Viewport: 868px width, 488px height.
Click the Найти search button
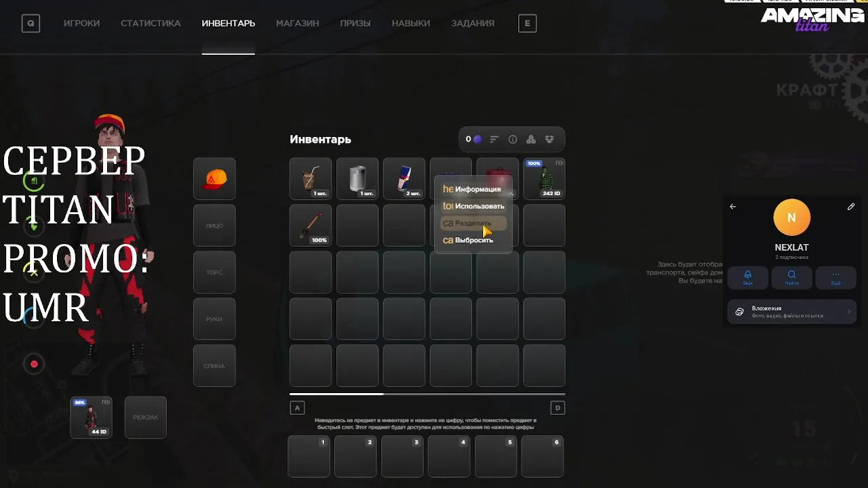(x=792, y=277)
